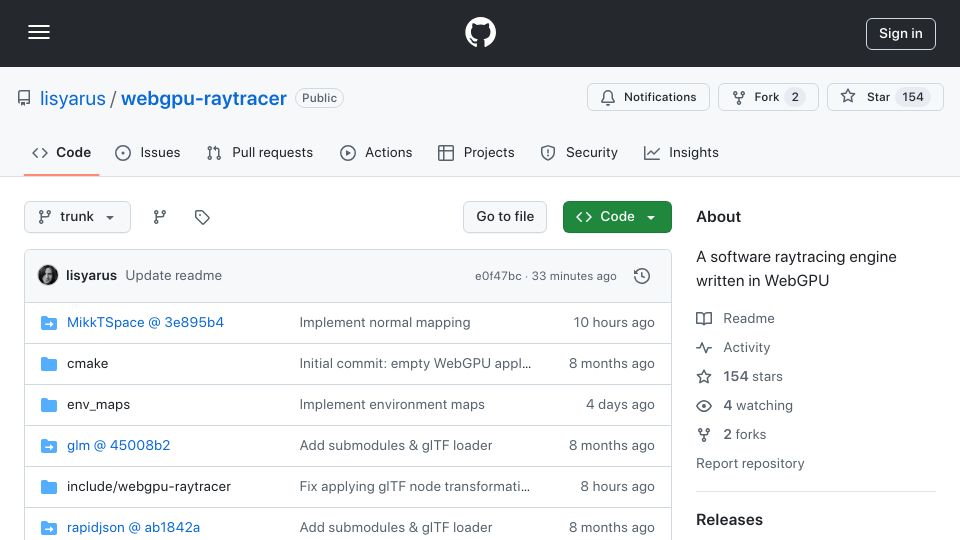Click the 8 hours ago timestamp

click(617, 487)
